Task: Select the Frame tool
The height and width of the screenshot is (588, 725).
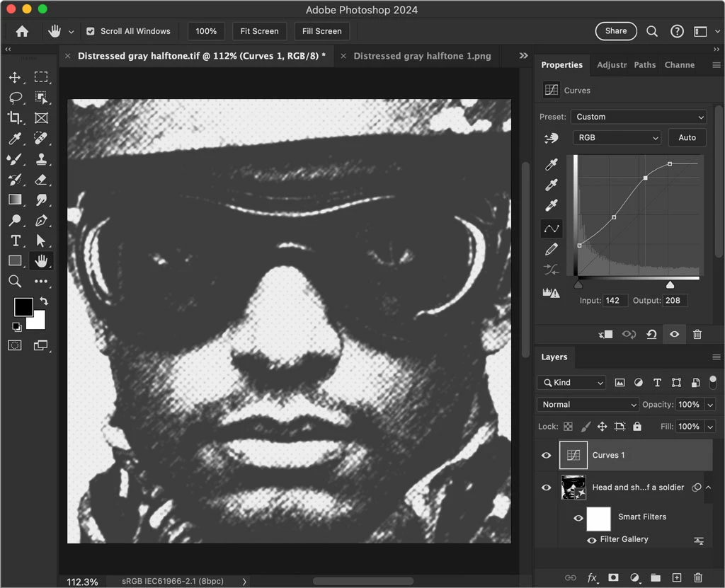Action: 41,118
